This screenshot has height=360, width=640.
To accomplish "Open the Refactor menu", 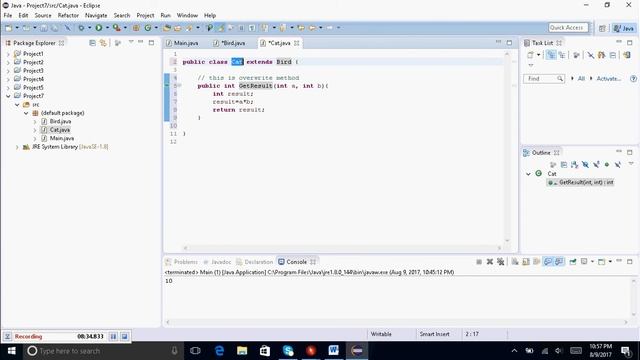I will 68,16.
